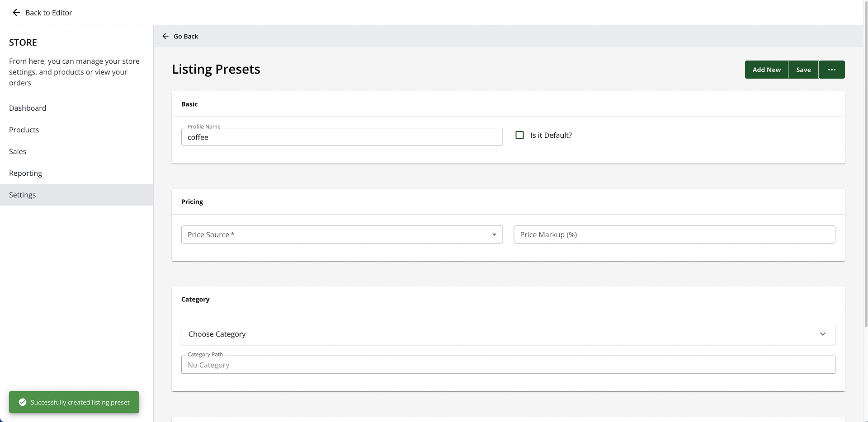This screenshot has height=422, width=868.
Task: Expand the Choose Category selector
Action: (508, 334)
